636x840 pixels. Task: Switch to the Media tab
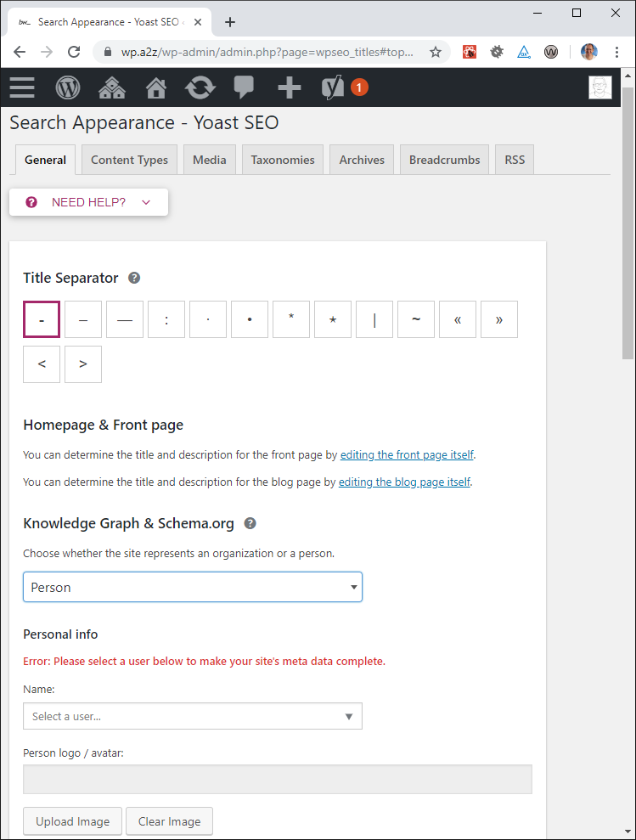(x=210, y=160)
